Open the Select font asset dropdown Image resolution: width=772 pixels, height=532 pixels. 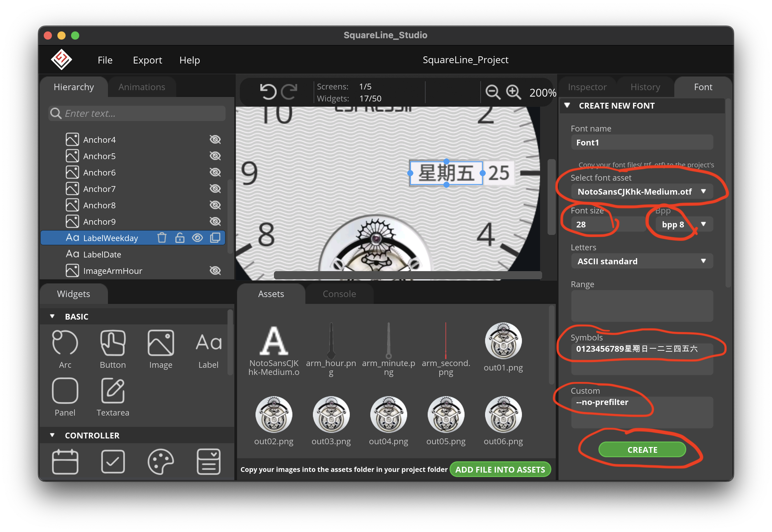point(642,192)
